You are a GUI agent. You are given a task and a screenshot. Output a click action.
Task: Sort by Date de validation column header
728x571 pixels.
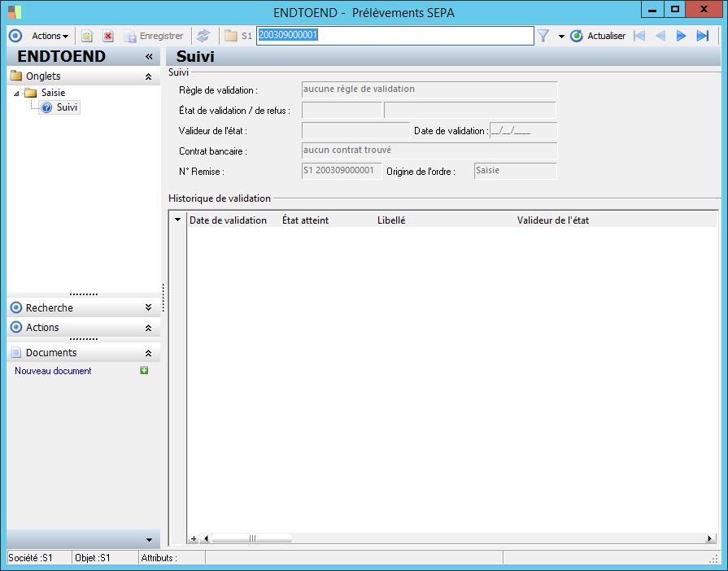tap(228, 220)
